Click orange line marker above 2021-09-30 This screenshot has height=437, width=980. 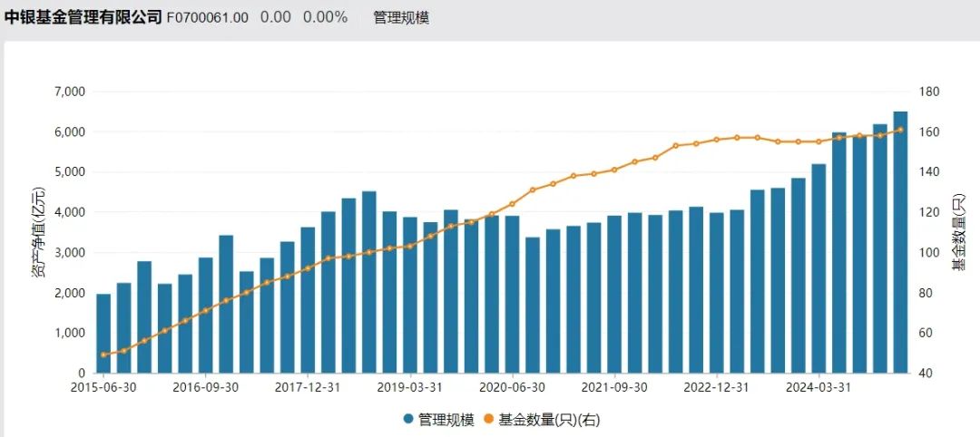tap(614, 170)
